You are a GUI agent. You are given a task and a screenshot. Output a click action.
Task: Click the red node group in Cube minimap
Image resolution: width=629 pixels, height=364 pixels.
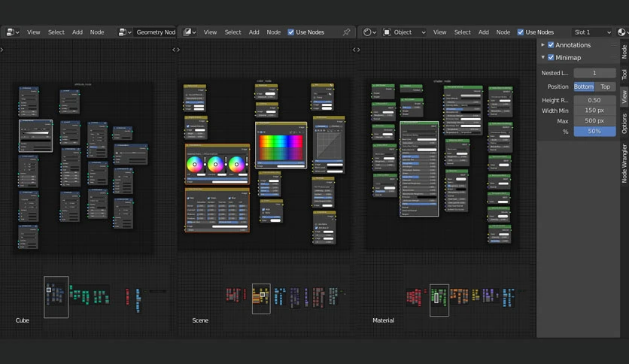click(x=128, y=296)
